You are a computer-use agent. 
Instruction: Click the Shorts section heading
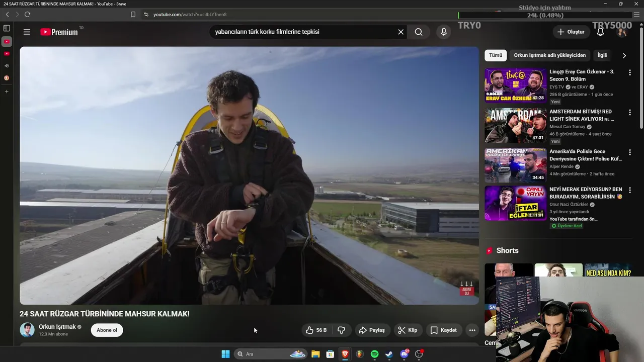tap(507, 250)
